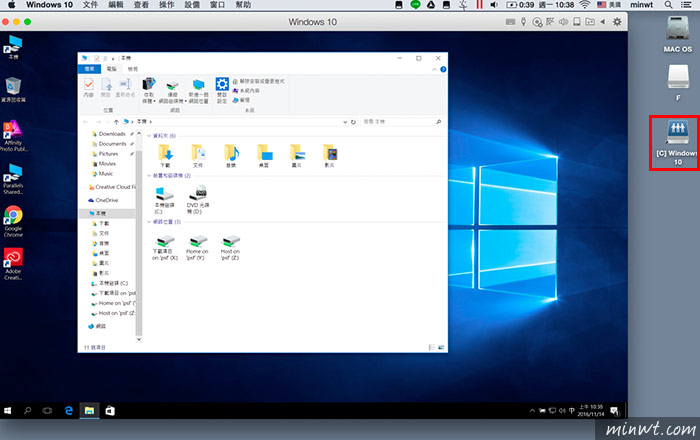Click the Parallels CD/DVD icon in title bar

pos(537,21)
